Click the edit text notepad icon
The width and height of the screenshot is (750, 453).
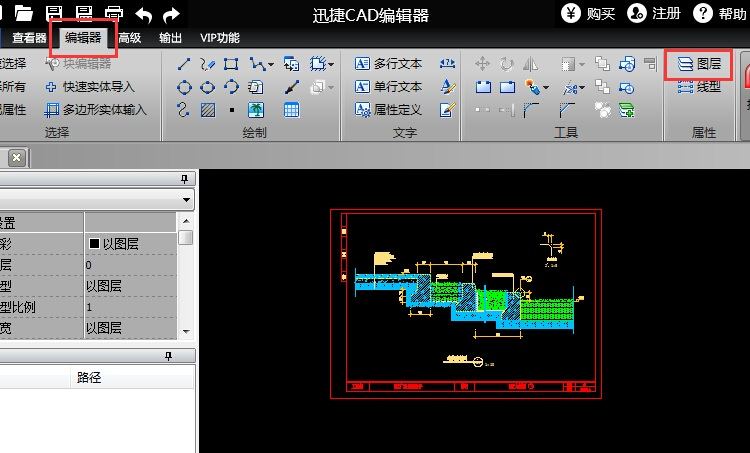click(x=447, y=110)
